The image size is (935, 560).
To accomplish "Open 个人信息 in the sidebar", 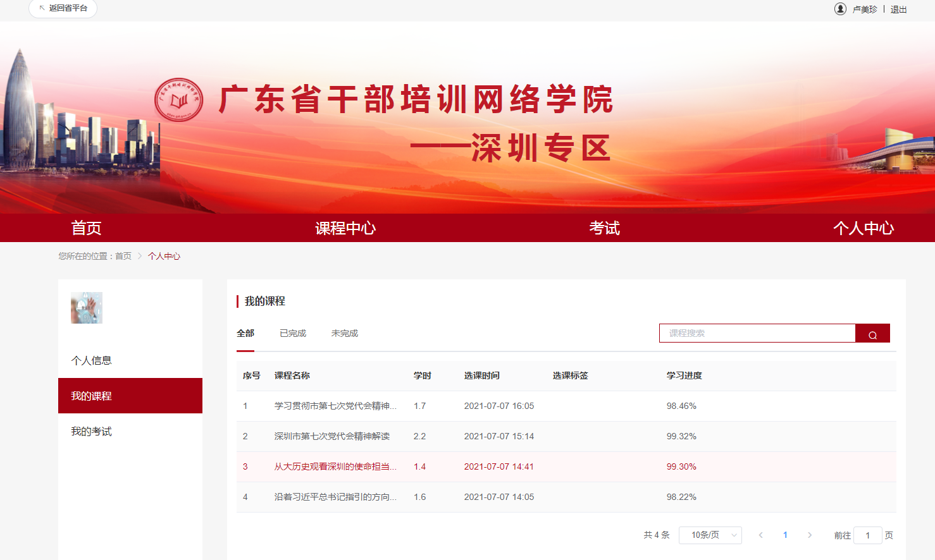I will tap(92, 360).
